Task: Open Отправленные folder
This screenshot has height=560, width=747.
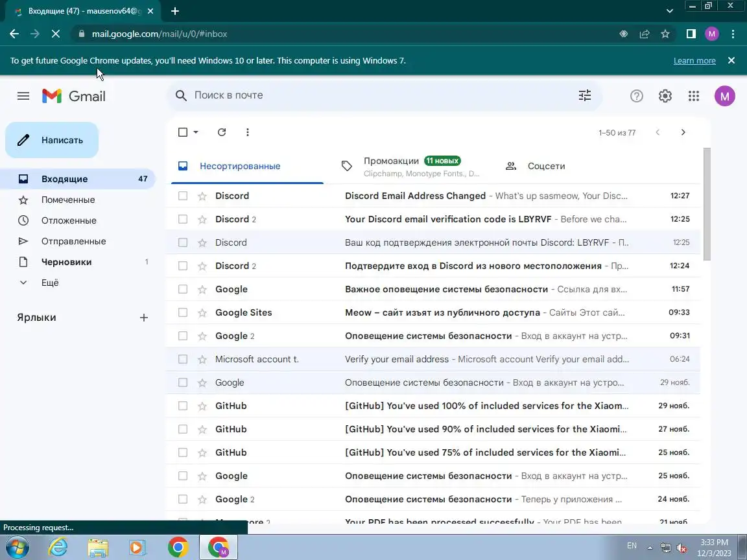Action: pyautogui.click(x=78, y=241)
